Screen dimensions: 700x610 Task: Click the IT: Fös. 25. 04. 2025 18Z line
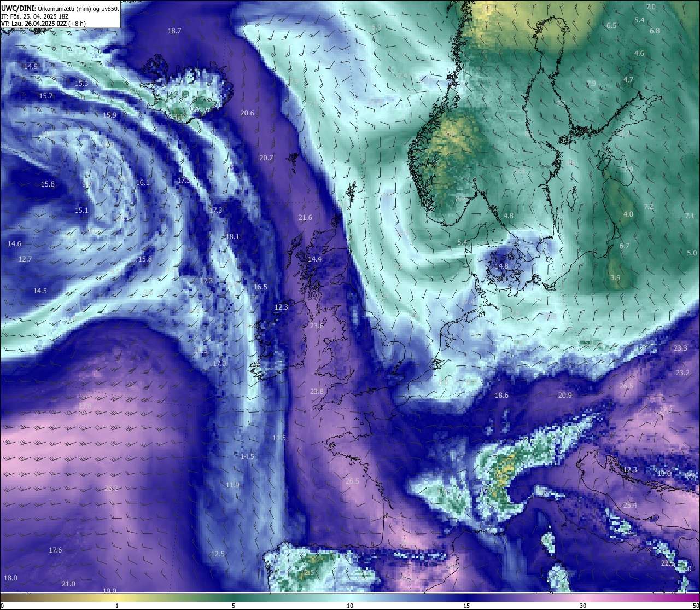(35, 16)
